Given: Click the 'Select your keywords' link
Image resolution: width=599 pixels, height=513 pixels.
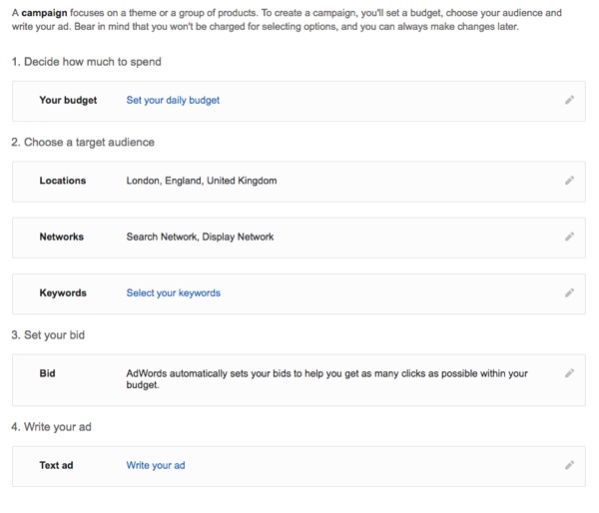Looking at the screenshot, I should pos(173,293).
